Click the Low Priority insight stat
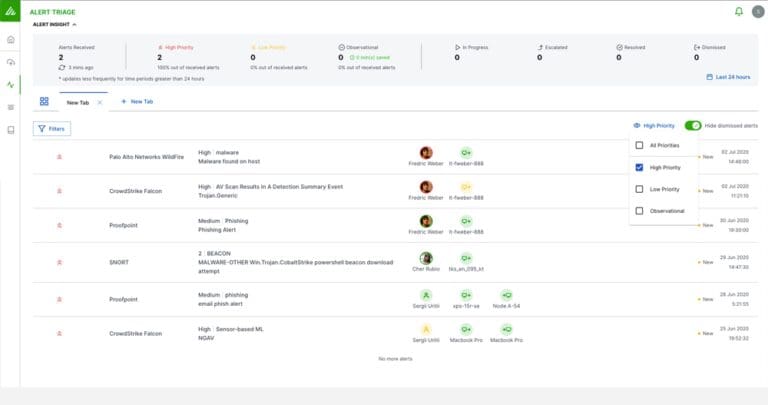 coord(279,57)
